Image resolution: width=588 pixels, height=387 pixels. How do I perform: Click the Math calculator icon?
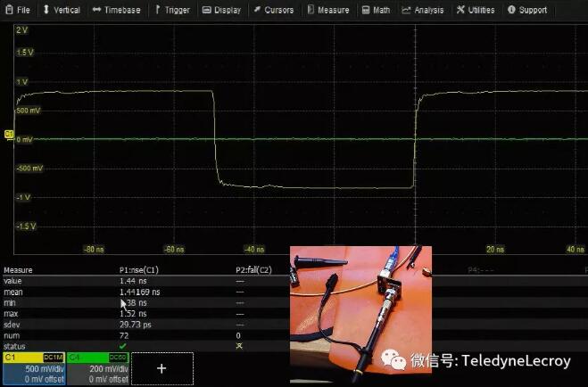[377, 10]
